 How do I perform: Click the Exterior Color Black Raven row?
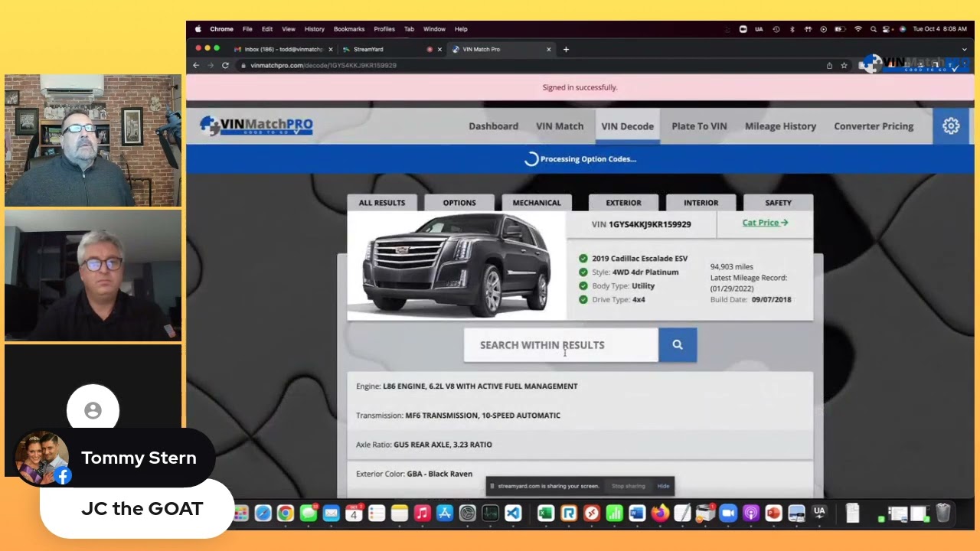tap(580, 474)
